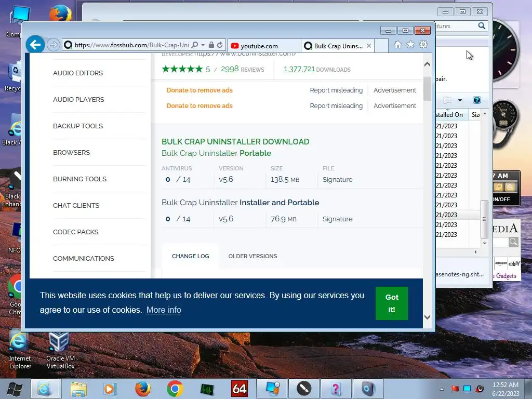
Task: Open CODEC PACKS category
Action: [75, 232]
